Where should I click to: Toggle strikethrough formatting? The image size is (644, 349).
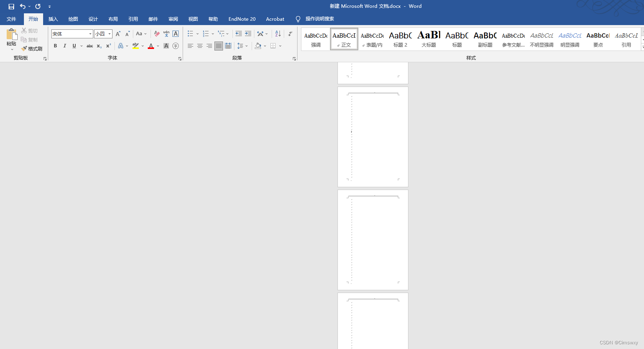(90, 46)
